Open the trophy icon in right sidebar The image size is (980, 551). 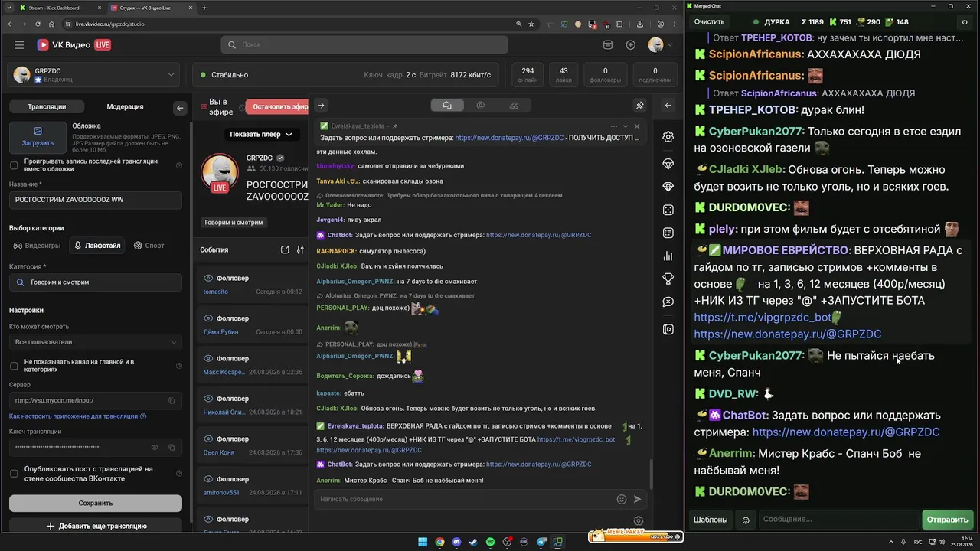668,279
